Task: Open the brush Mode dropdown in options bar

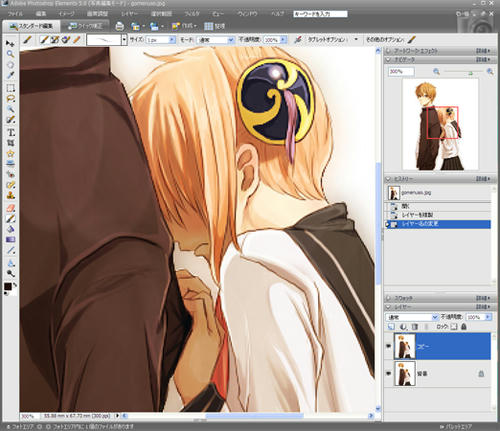Action: coord(215,40)
